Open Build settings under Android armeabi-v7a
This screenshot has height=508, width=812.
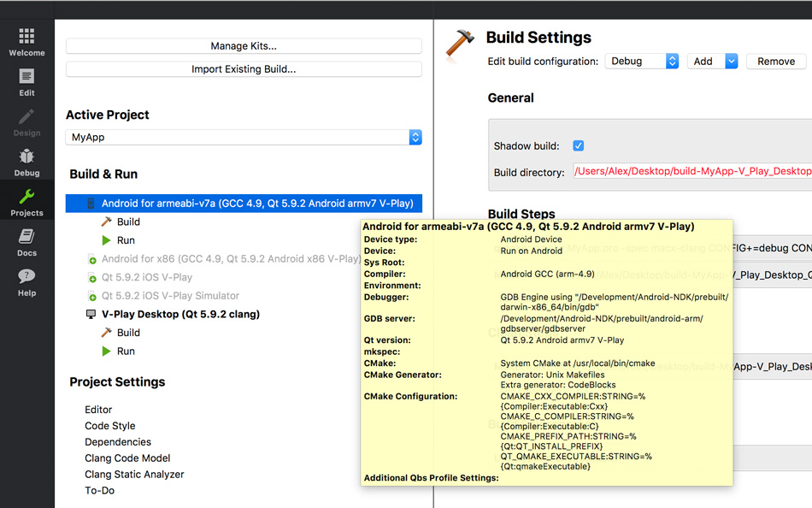click(128, 222)
